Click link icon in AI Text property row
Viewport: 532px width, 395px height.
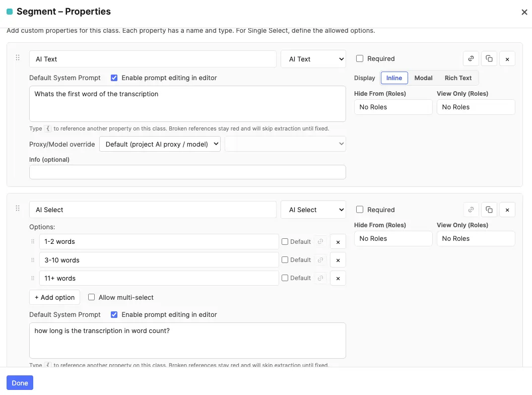[471, 59]
